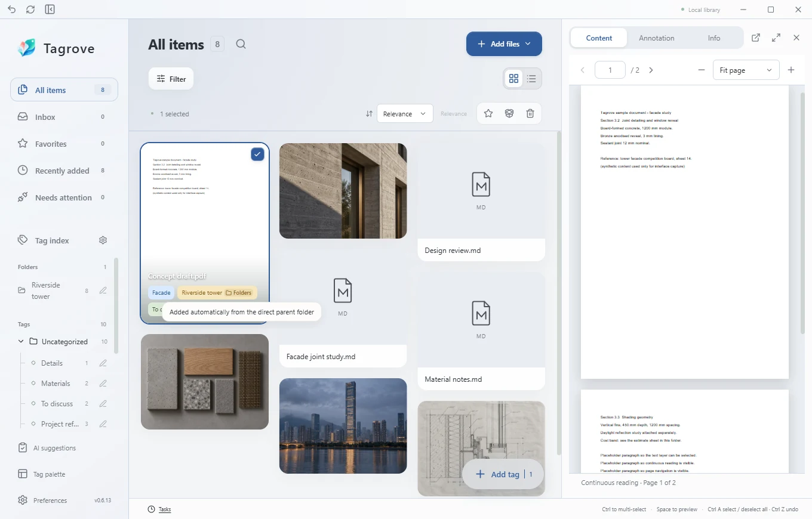This screenshot has height=519, width=812.
Task: Edit the To discuss tag pencil
Action: 103,404
